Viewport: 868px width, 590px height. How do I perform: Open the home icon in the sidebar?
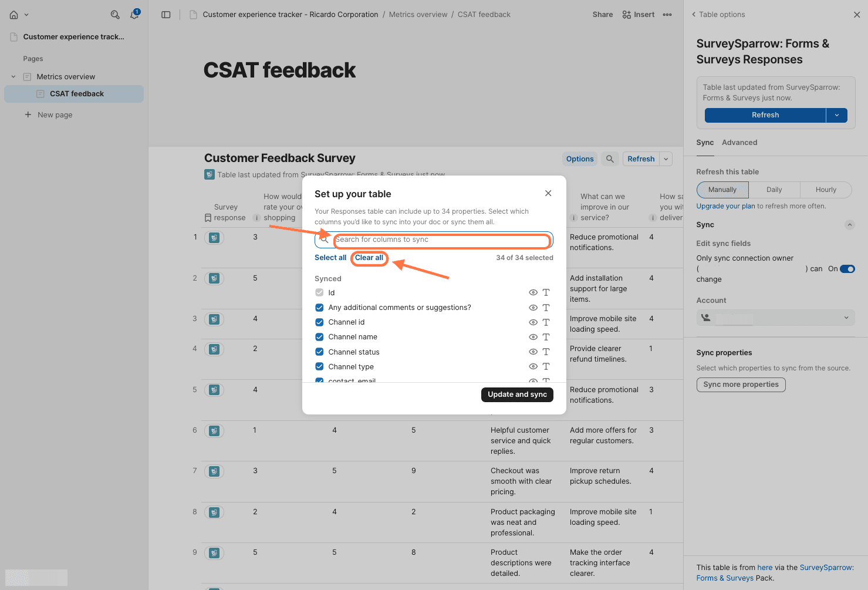(x=14, y=15)
